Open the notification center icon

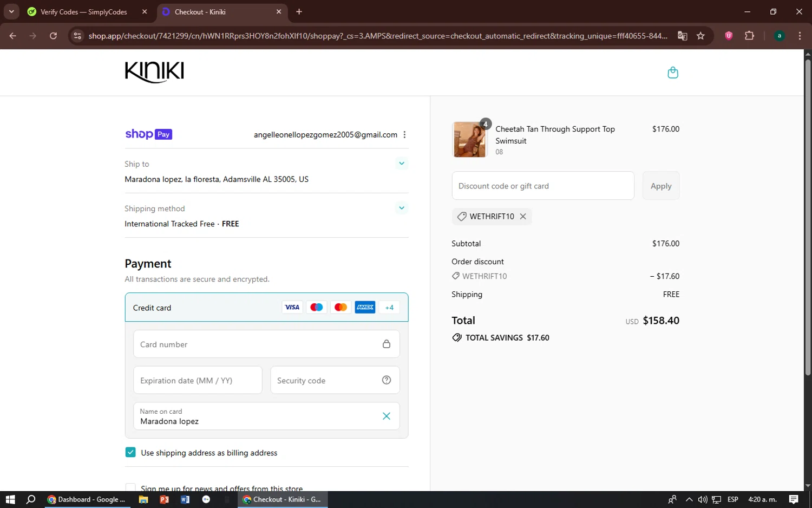794,499
